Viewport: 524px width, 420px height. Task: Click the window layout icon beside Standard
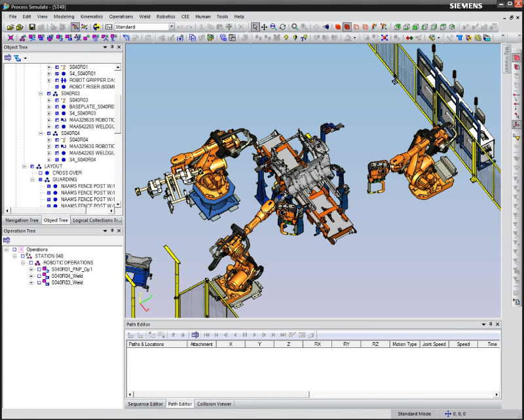(x=109, y=27)
